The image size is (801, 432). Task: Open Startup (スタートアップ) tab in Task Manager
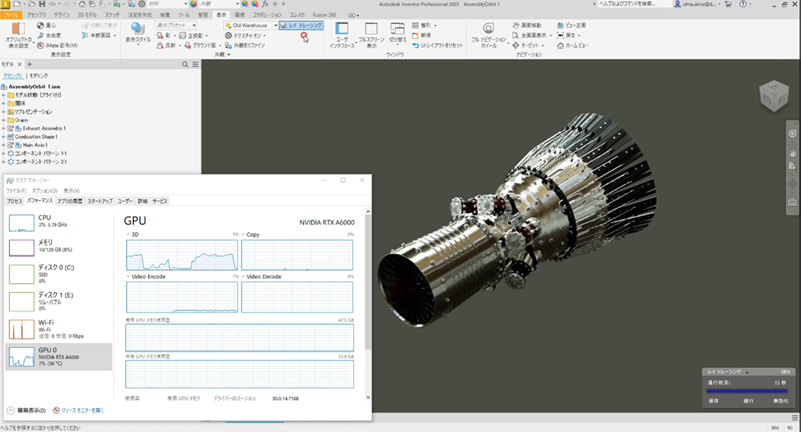100,201
